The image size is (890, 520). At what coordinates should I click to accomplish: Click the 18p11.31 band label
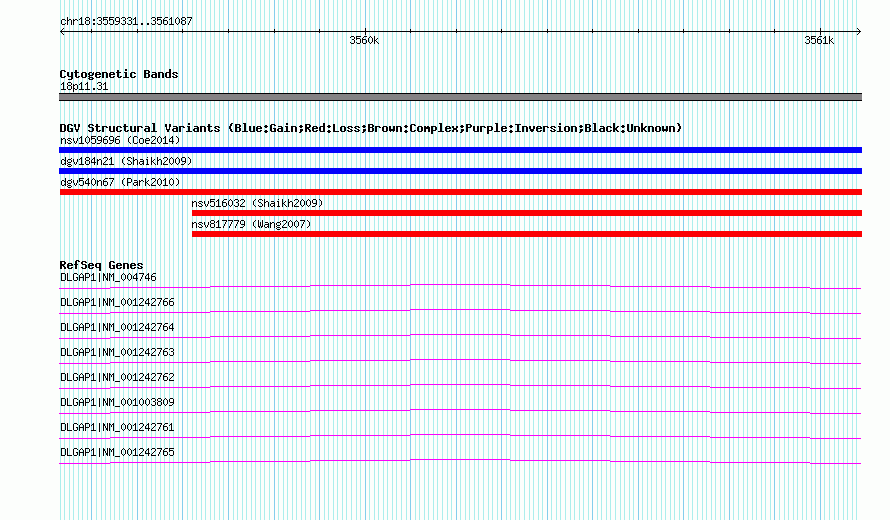tap(84, 86)
